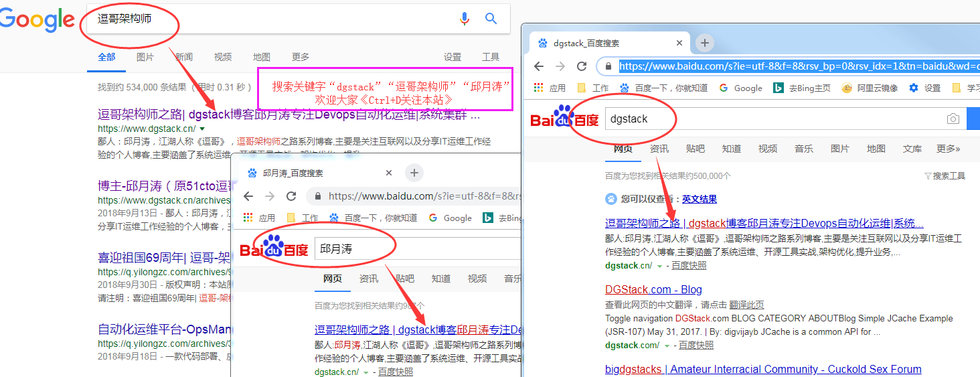Go back in the 邱月涛 Baidu window
Screen dimensions: 980x377
(x=248, y=196)
